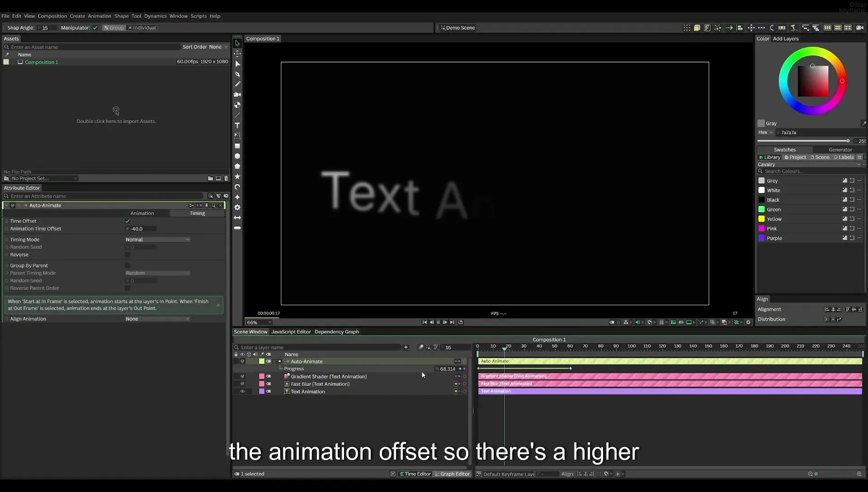Click the settings cog tool in the toolbar

click(x=237, y=207)
